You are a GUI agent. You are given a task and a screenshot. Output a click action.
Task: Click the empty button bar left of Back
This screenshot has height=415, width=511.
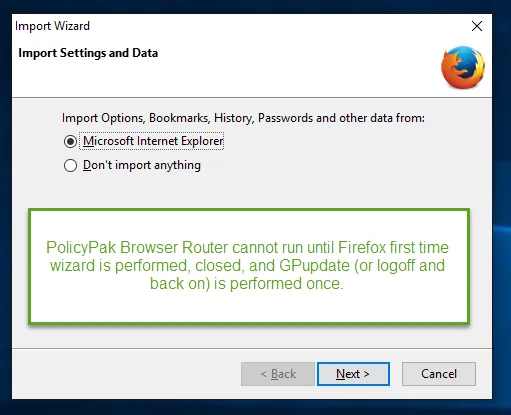coord(126,374)
